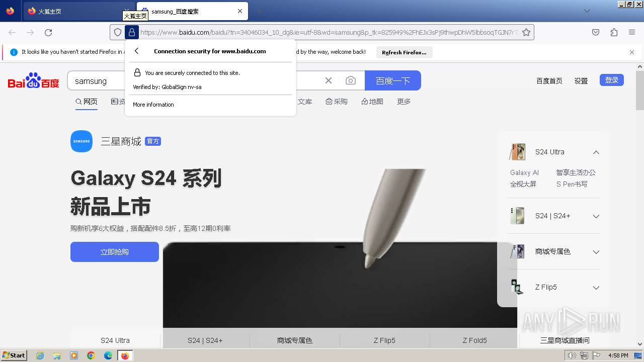Click the padlock site security icon
644x362 pixels.
pyautogui.click(x=131, y=32)
